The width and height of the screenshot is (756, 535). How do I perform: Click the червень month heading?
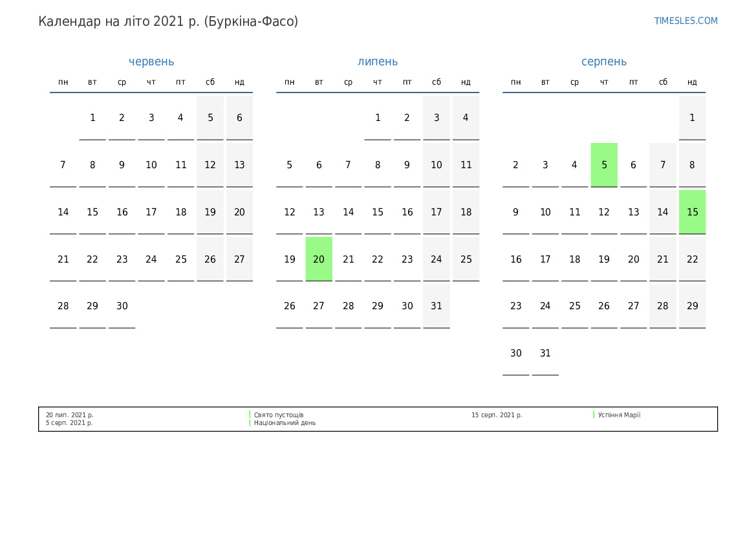point(151,61)
